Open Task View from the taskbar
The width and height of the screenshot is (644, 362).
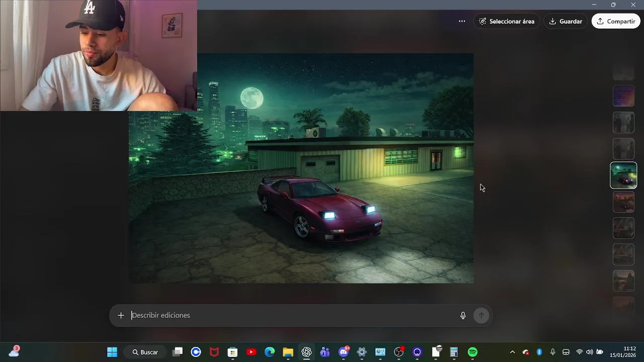click(178, 352)
